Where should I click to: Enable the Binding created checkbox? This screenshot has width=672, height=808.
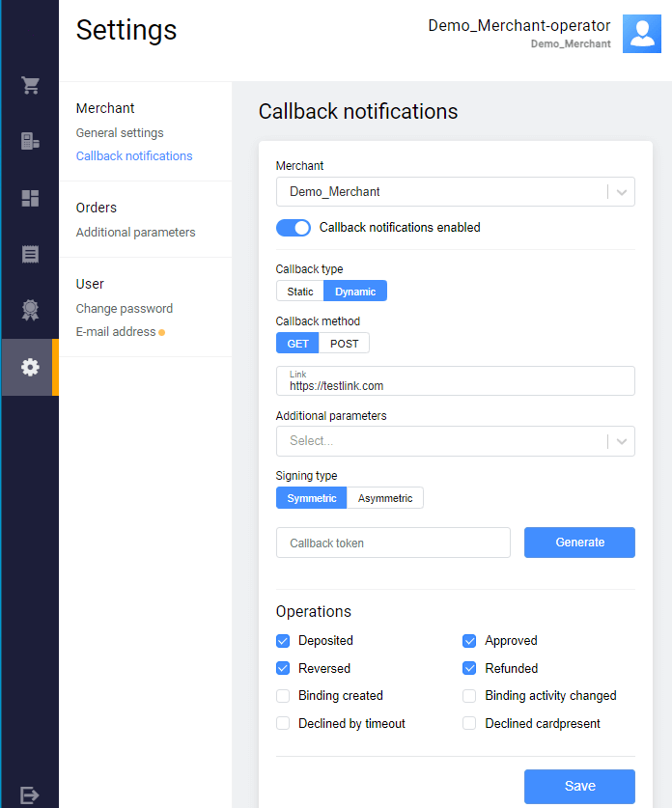[283, 696]
